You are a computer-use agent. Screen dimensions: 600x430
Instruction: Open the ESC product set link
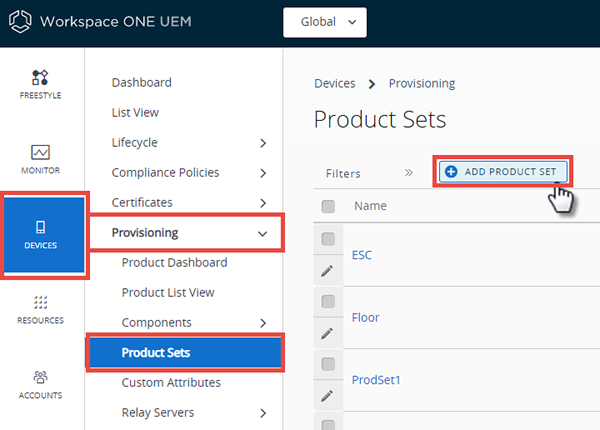click(x=362, y=255)
